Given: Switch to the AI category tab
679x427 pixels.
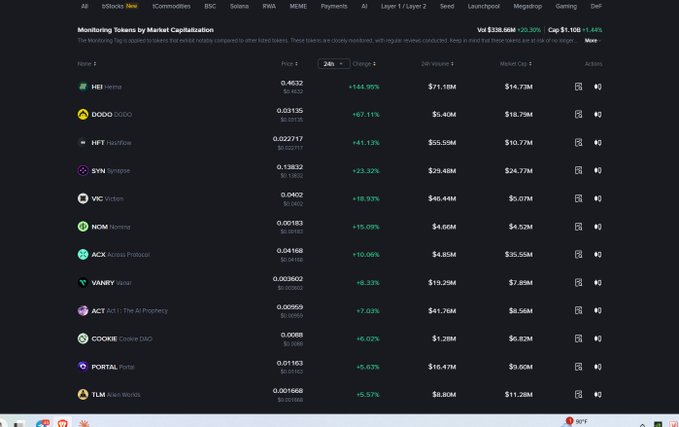Looking at the screenshot, I should (364, 6).
